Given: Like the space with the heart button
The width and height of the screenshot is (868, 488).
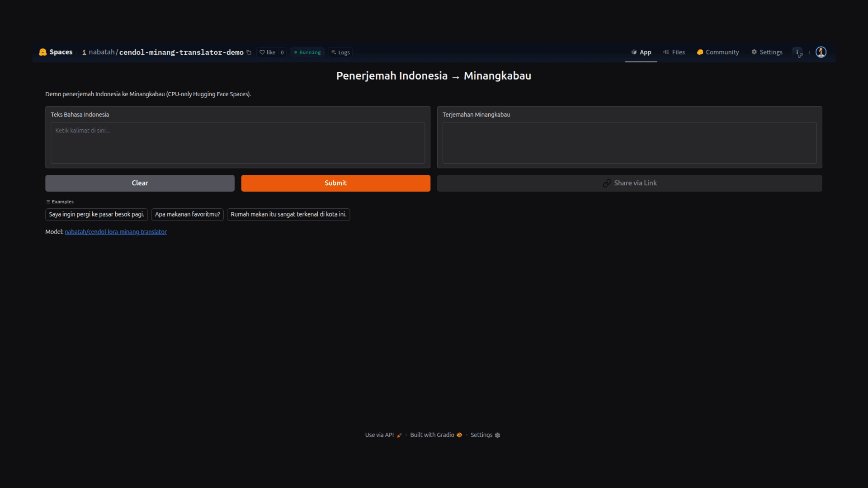Looking at the screenshot, I should (x=267, y=52).
